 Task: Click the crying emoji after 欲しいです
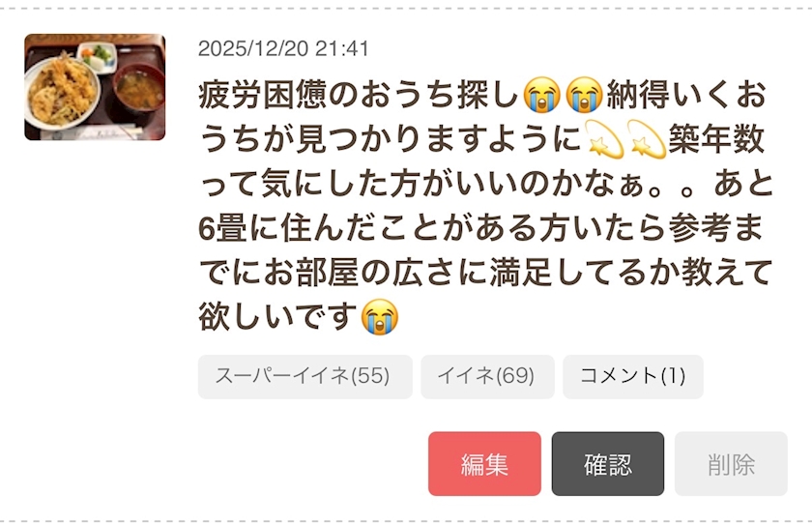tap(380, 316)
